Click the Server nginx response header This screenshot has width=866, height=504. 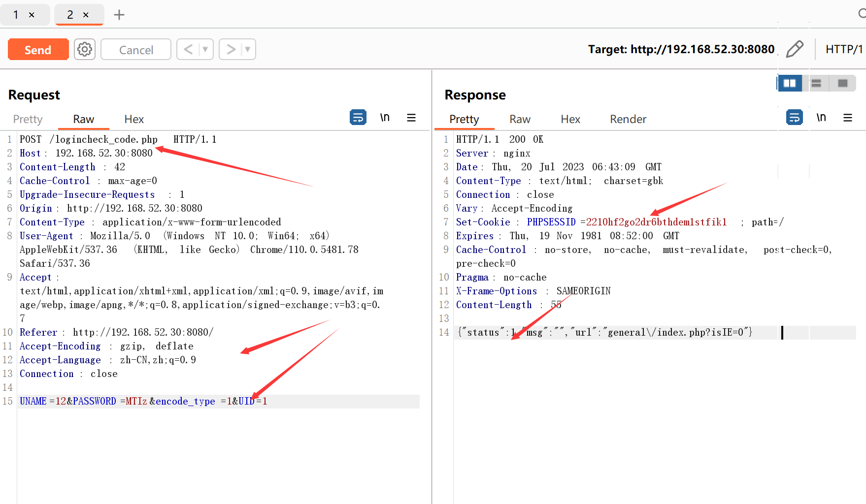pos(493,153)
